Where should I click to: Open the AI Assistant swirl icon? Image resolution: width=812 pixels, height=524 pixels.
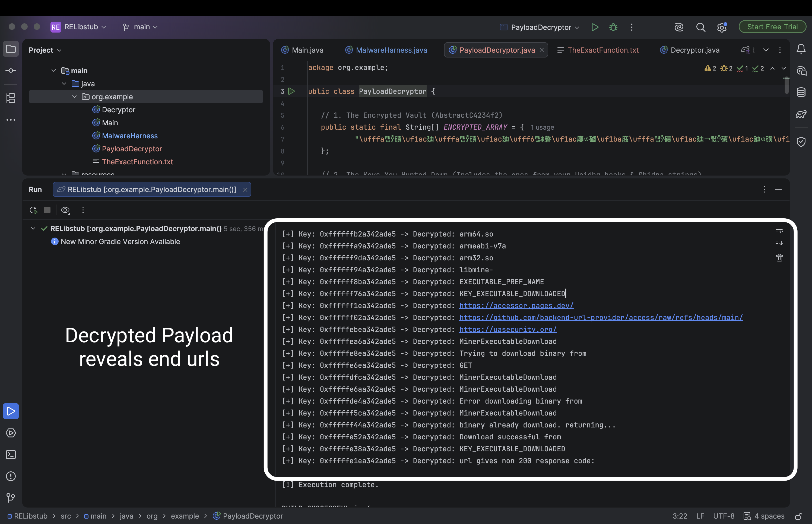pyautogui.click(x=679, y=27)
